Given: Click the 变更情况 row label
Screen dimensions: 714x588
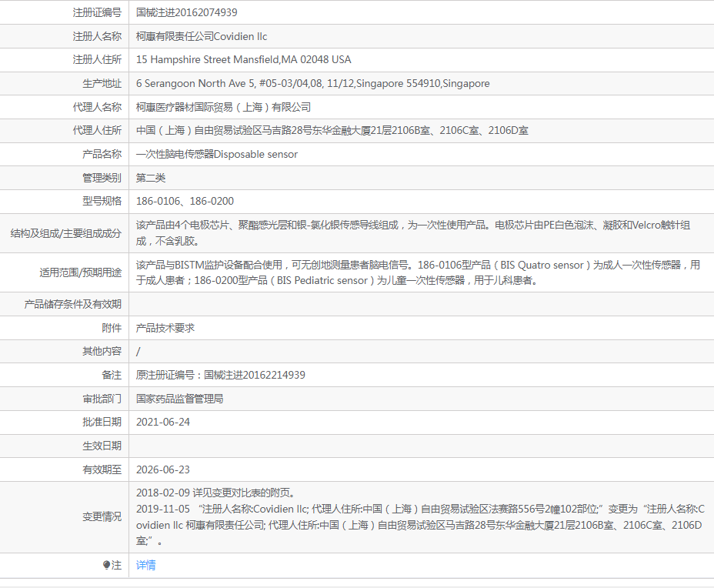Looking at the screenshot, I should tap(102, 516).
